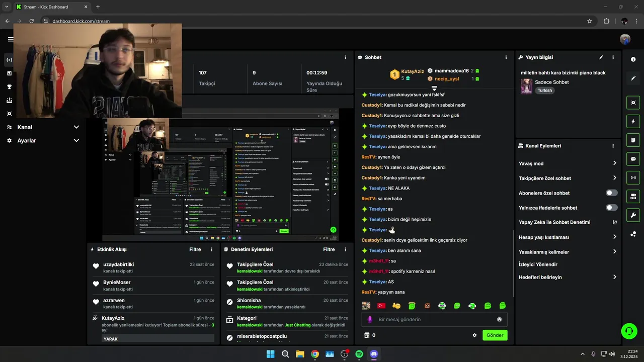The height and width of the screenshot is (362, 644).
Task: Bookmark this page with the star icon
Action: click(590, 21)
